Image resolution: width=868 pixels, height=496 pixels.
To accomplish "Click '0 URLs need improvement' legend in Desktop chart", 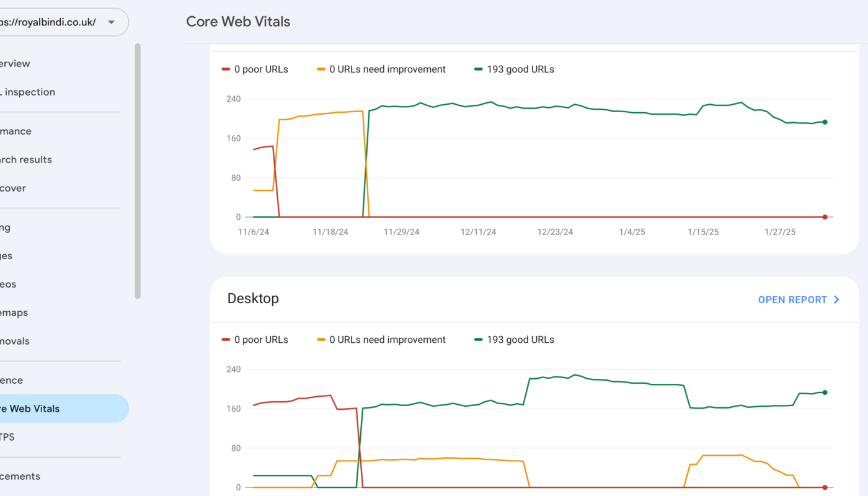I will point(381,340).
